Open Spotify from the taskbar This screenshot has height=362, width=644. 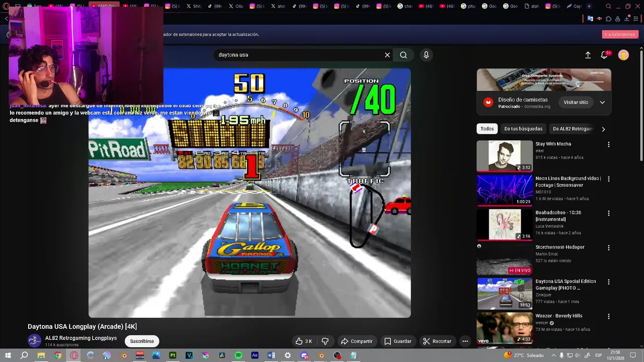[x=238, y=355]
